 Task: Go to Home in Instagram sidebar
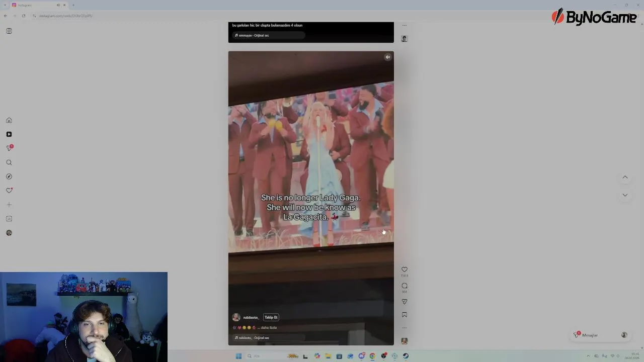(x=9, y=121)
